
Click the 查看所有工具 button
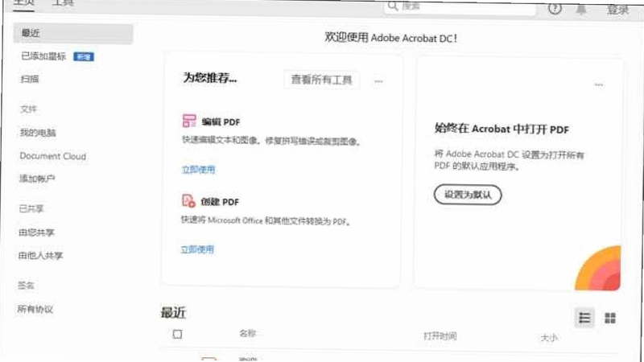(321, 80)
